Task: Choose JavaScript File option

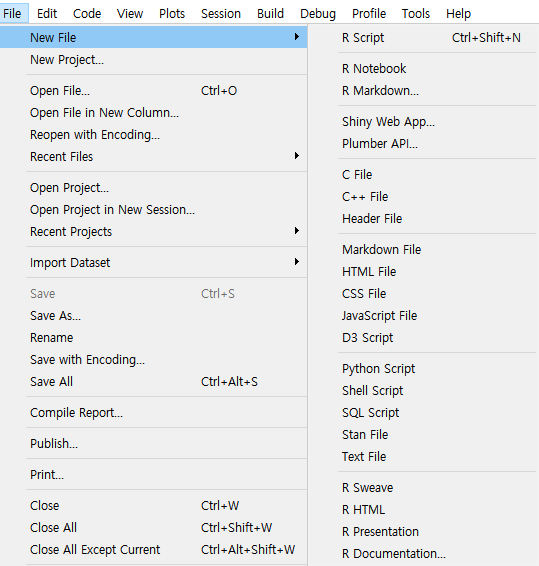Action: pos(423,316)
